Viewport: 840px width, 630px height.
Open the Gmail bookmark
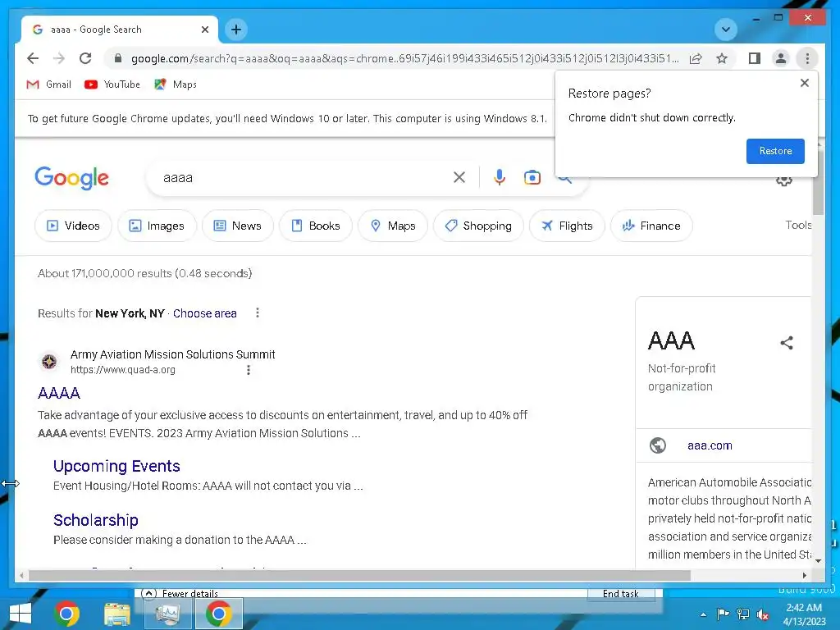pyautogui.click(x=48, y=84)
